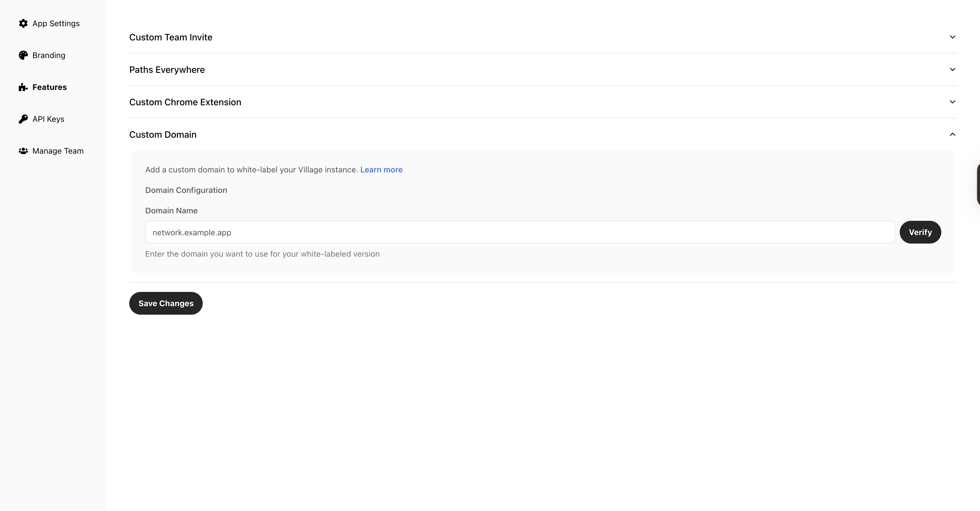This screenshot has height=511, width=980.
Task: Open the Learn more link
Action: [381, 170]
